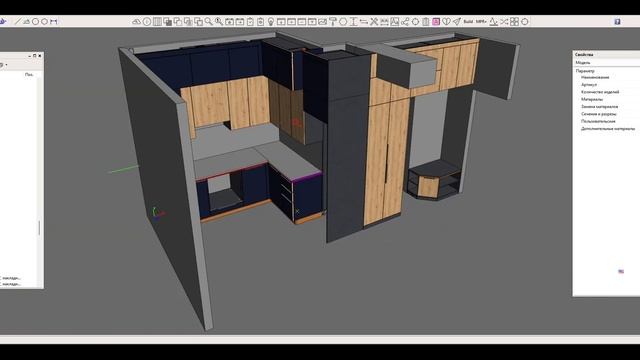
Task: Select the Артикул property row
Action: click(x=589, y=84)
